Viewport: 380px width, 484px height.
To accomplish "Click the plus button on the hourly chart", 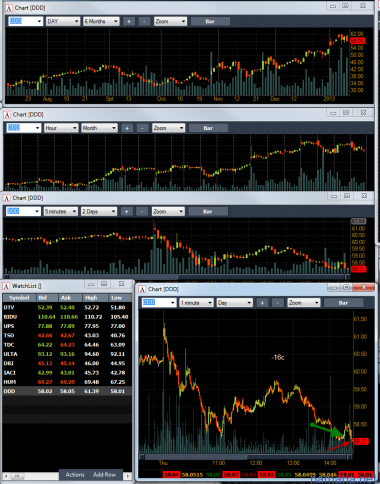I will click(127, 128).
